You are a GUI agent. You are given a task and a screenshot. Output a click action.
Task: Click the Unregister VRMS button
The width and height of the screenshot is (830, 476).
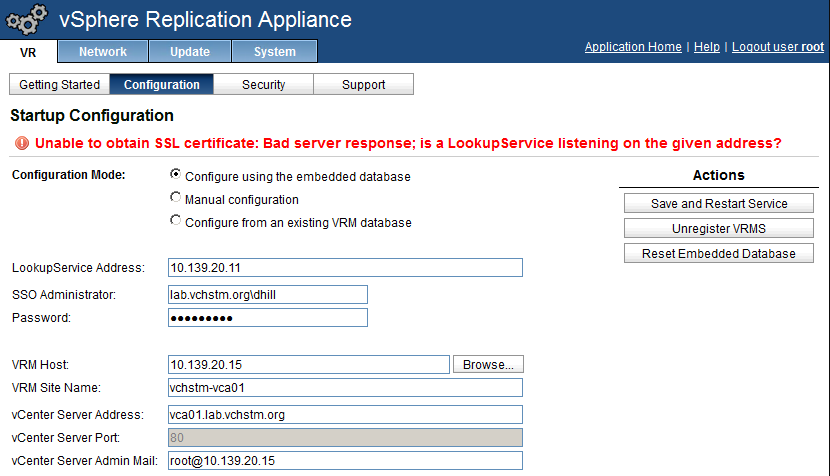[x=719, y=228]
